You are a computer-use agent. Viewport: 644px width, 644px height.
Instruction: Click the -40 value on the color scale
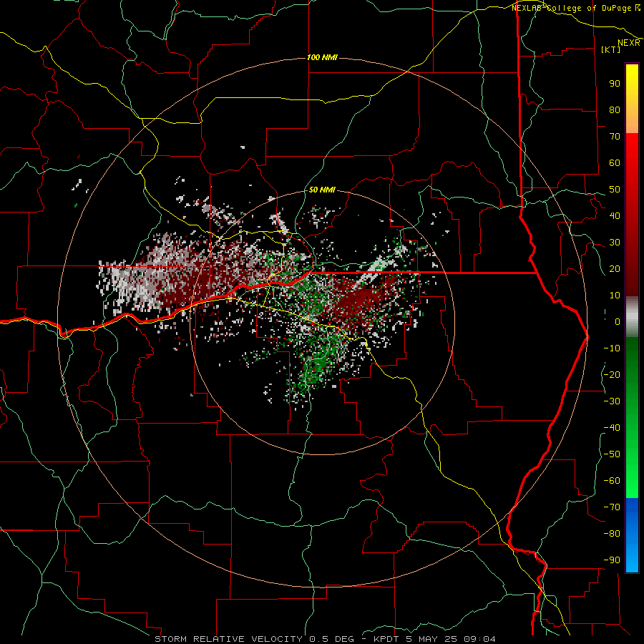coord(612,428)
